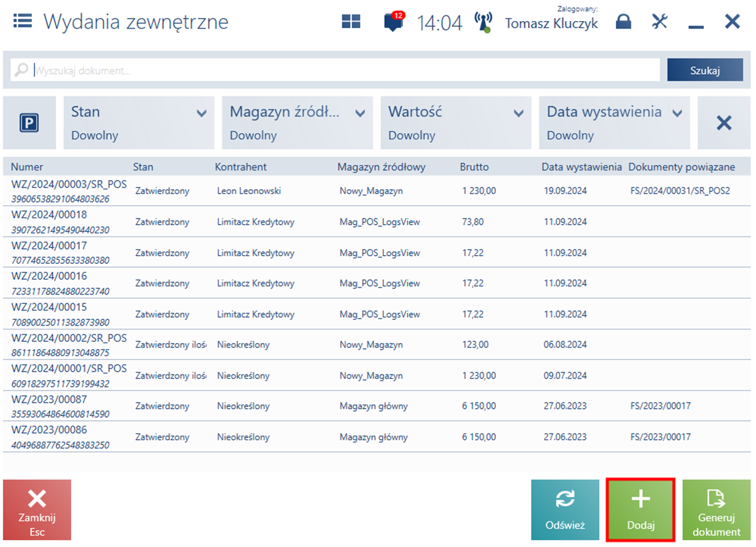Click the Zamknij Esc button

coord(37,510)
